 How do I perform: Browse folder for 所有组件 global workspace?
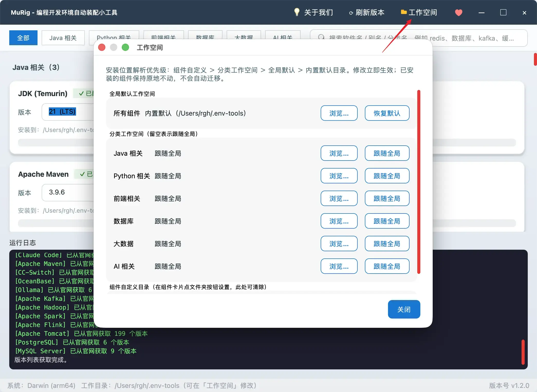(x=339, y=113)
